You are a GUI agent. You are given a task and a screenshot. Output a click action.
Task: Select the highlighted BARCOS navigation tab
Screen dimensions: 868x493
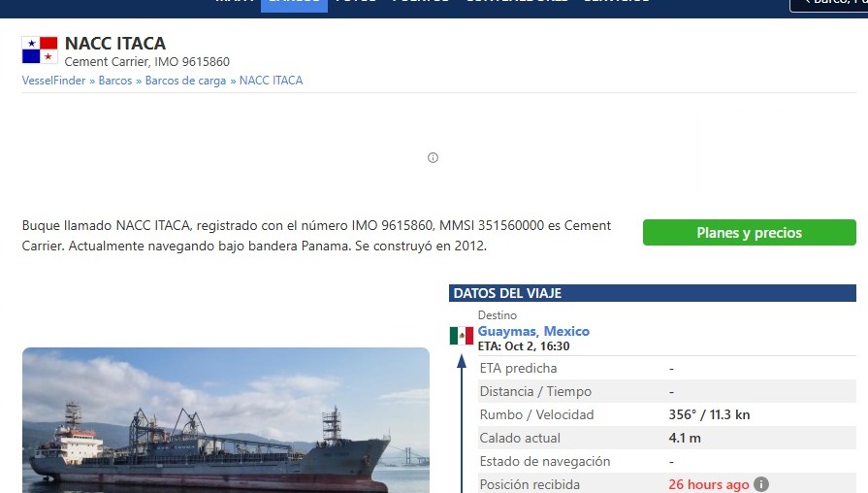(294, 5)
